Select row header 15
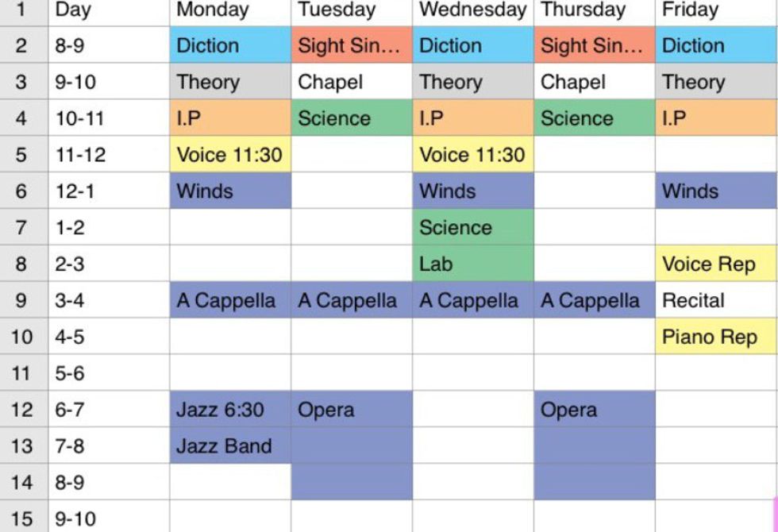 [x=23, y=519]
